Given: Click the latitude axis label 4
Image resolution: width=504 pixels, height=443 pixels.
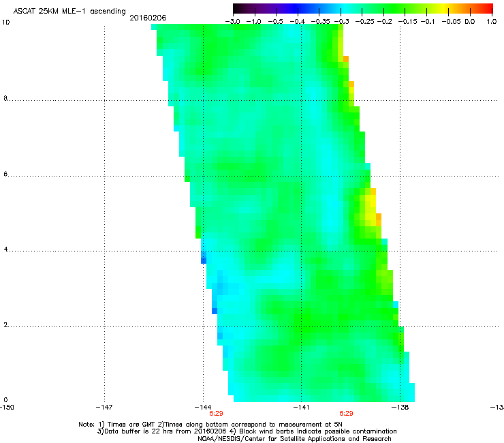Looking at the screenshot, I should (x=5, y=249).
